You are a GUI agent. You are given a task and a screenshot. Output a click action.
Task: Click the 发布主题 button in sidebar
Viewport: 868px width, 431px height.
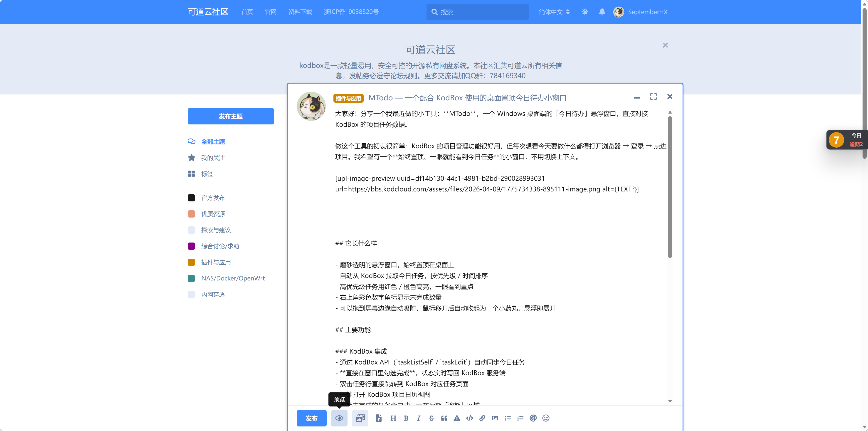[x=231, y=116]
